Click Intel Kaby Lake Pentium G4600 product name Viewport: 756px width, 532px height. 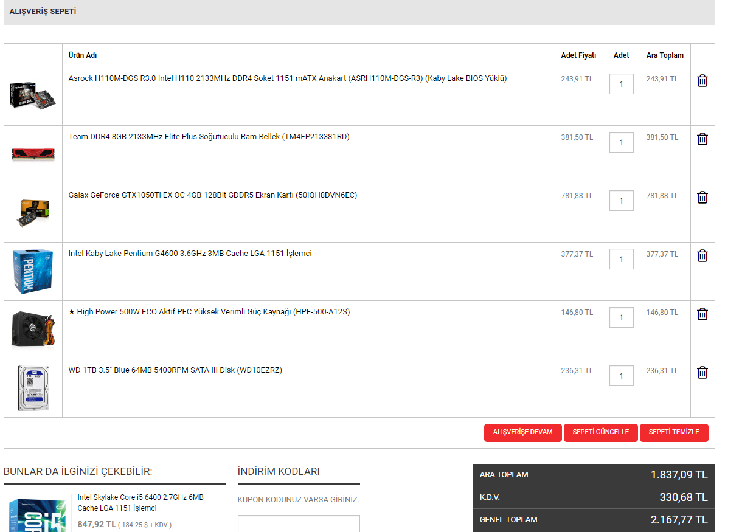[190, 254]
